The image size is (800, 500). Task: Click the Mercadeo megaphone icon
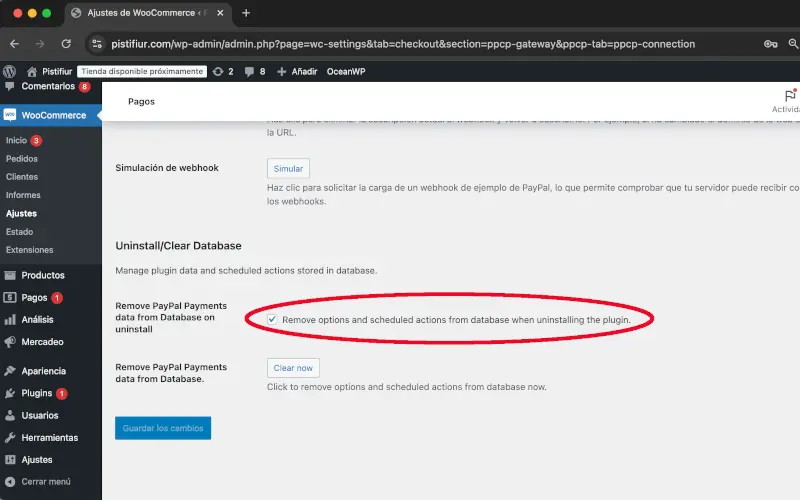coord(10,342)
